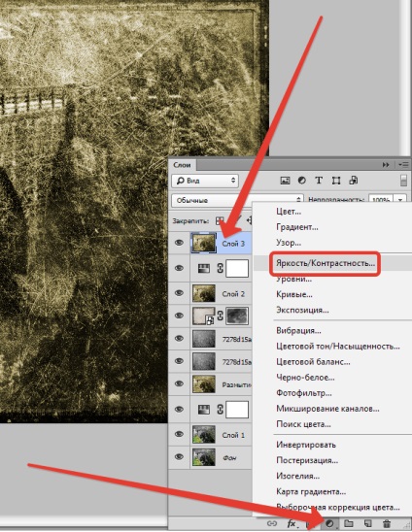Open the layer styles fx button
412x532 pixels.
pyautogui.click(x=292, y=524)
